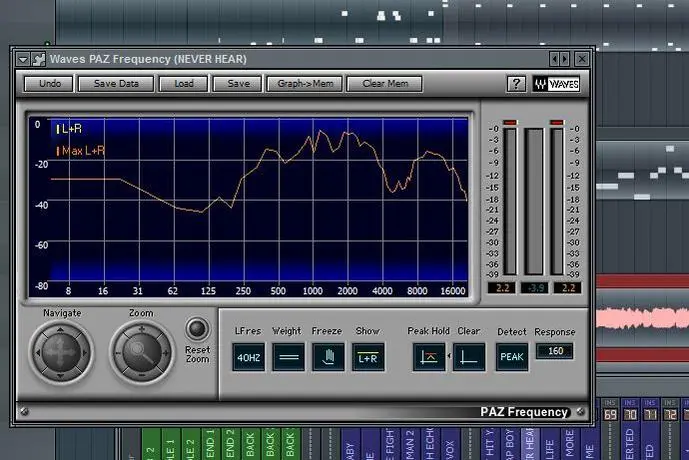Toggle Weight flat-line button
Viewport: 689px width, 460px height.
pos(288,357)
